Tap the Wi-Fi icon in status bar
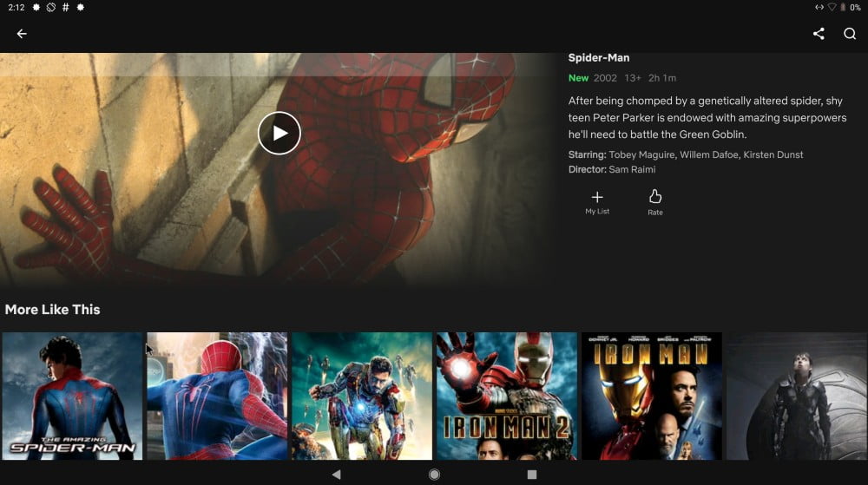868x485 pixels. tap(832, 7)
